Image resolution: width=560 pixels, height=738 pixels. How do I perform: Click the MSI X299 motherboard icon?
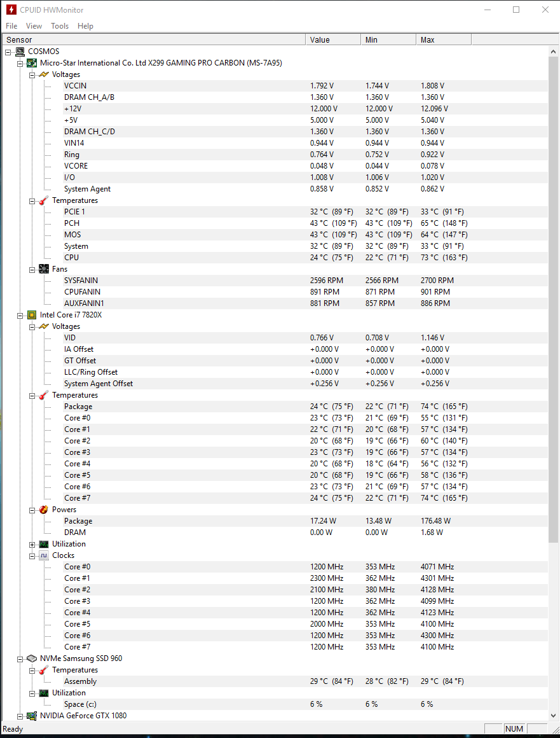[x=32, y=63]
